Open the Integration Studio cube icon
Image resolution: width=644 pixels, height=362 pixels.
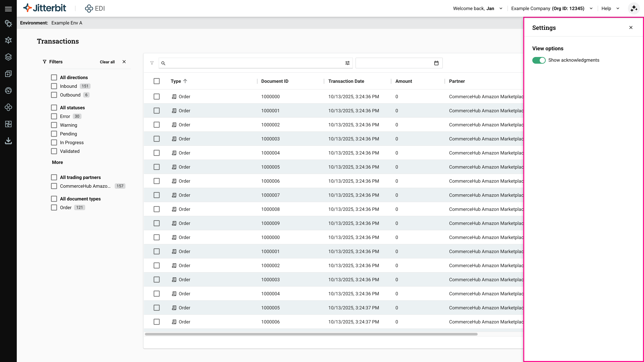coord(8,40)
